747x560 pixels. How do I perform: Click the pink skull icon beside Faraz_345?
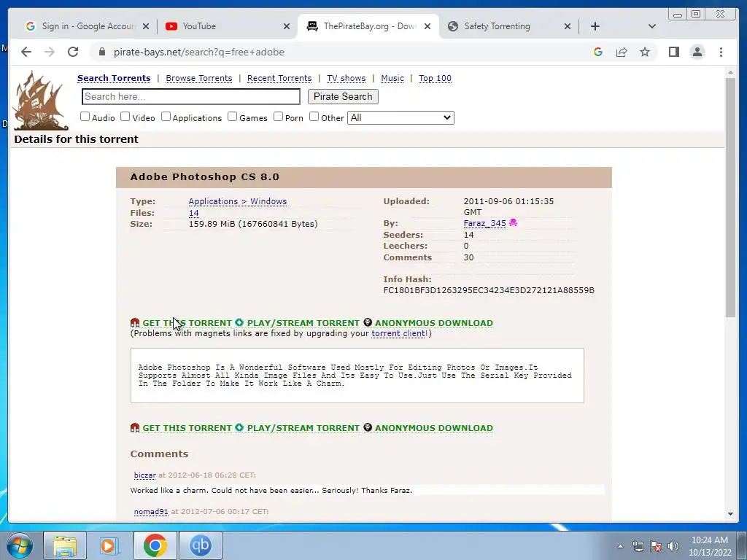coord(513,222)
